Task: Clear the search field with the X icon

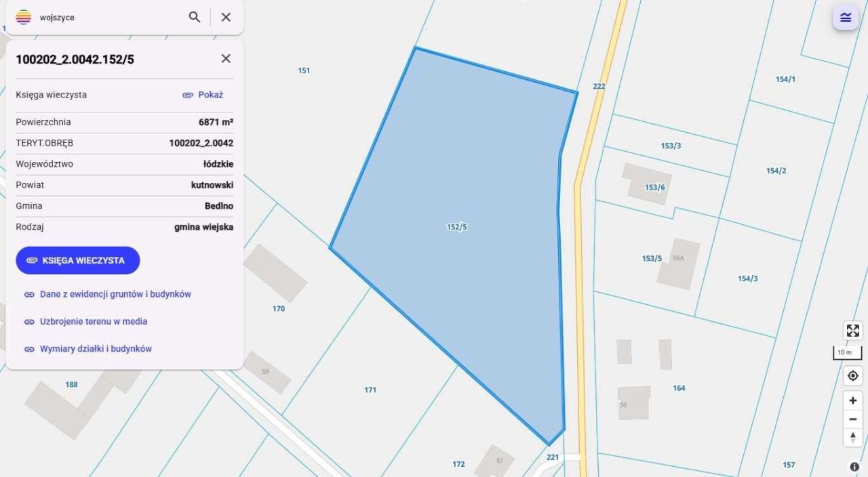Action: [226, 17]
